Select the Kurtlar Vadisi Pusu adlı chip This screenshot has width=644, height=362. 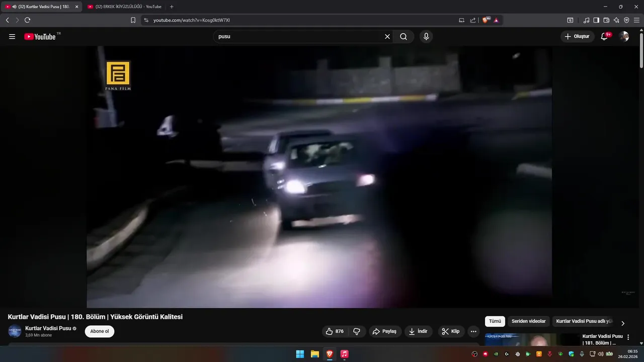pyautogui.click(x=584, y=321)
